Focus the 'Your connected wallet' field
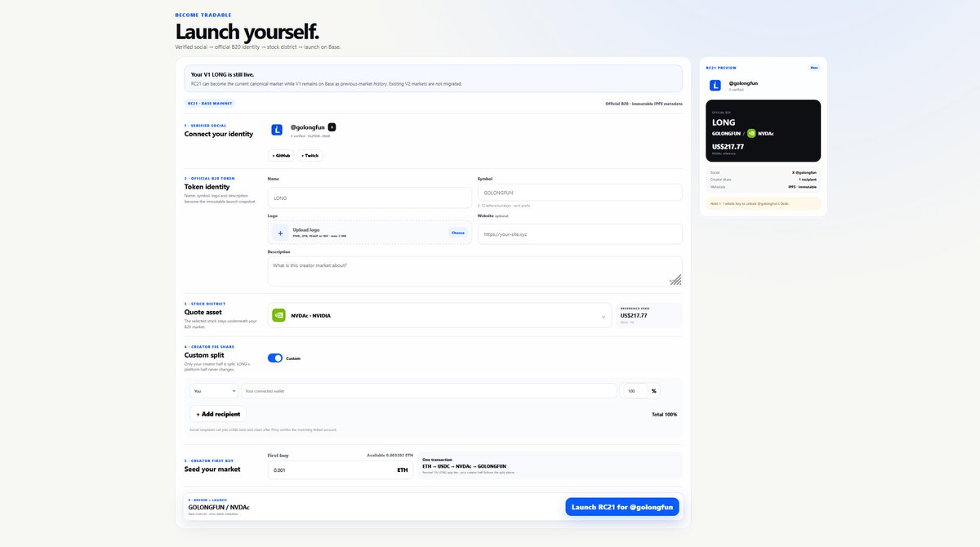This screenshot has width=980, height=547. click(x=429, y=391)
